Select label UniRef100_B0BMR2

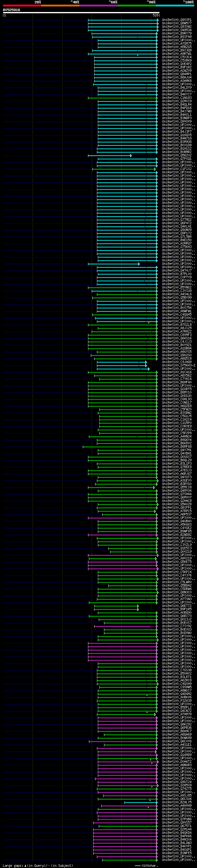tap(176, 152)
